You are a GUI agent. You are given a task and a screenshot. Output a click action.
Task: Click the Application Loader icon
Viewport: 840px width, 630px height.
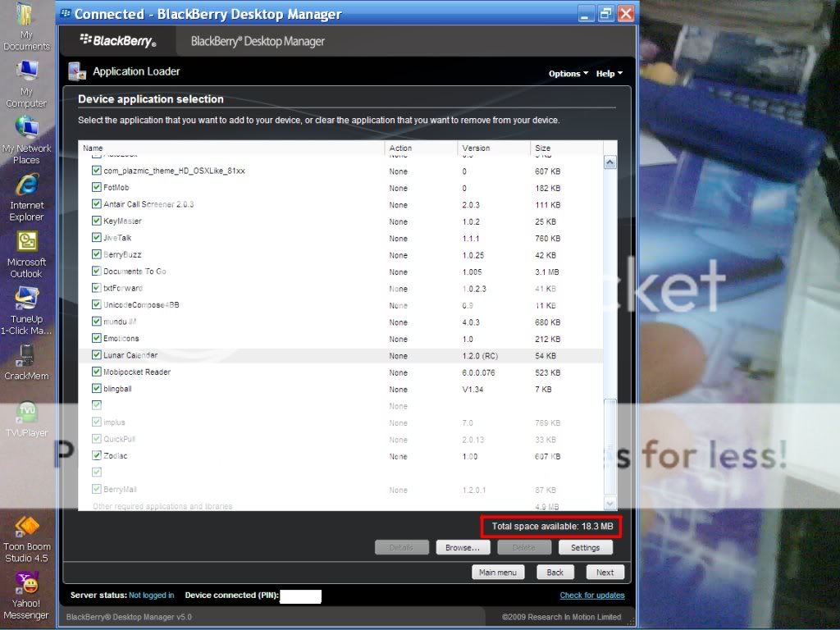[x=77, y=71]
